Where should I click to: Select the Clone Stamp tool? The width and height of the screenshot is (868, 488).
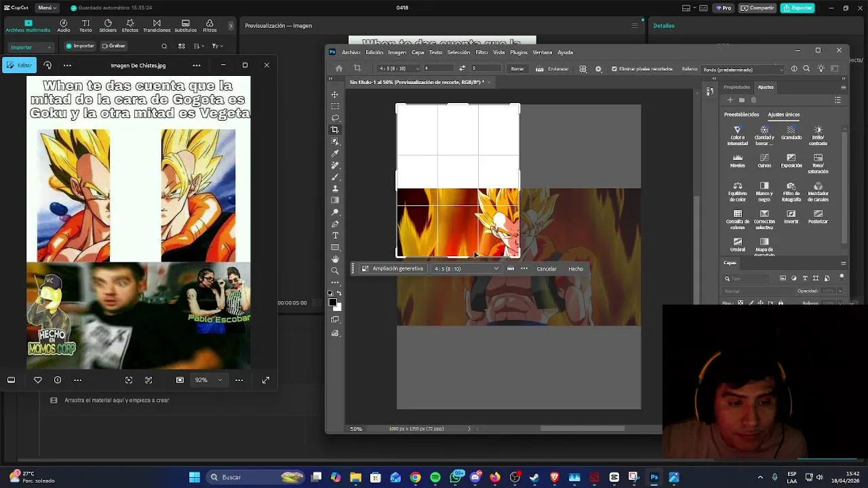[335, 188]
